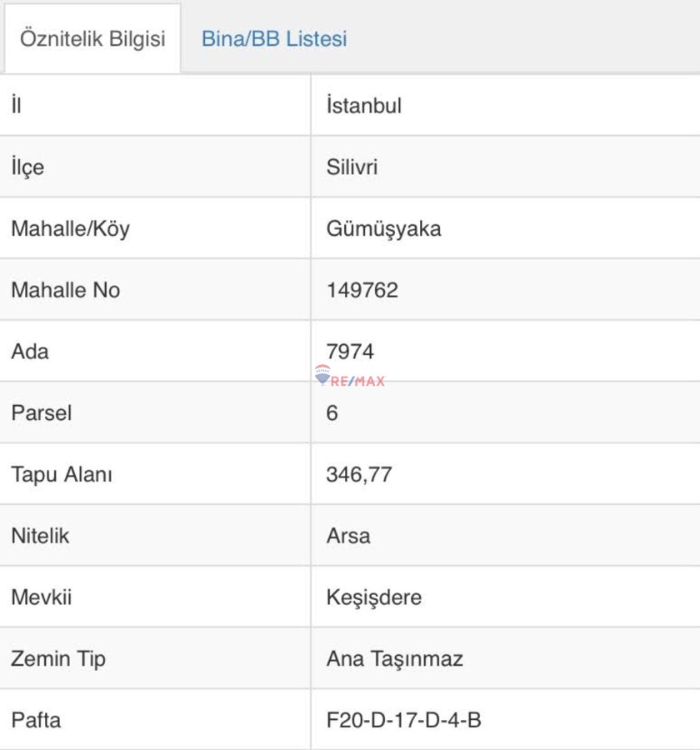
Task: Select the Mevkii row label
Action: pos(40,597)
